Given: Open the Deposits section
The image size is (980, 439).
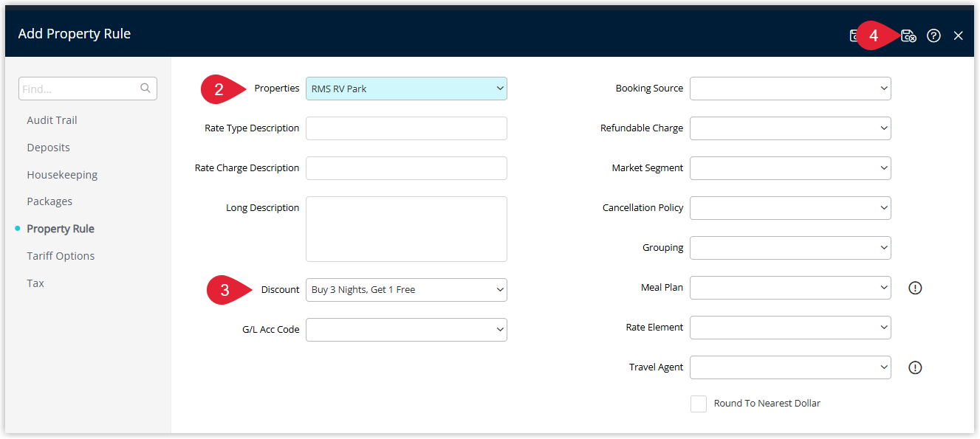Looking at the screenshot, I should tap(48, 148).
